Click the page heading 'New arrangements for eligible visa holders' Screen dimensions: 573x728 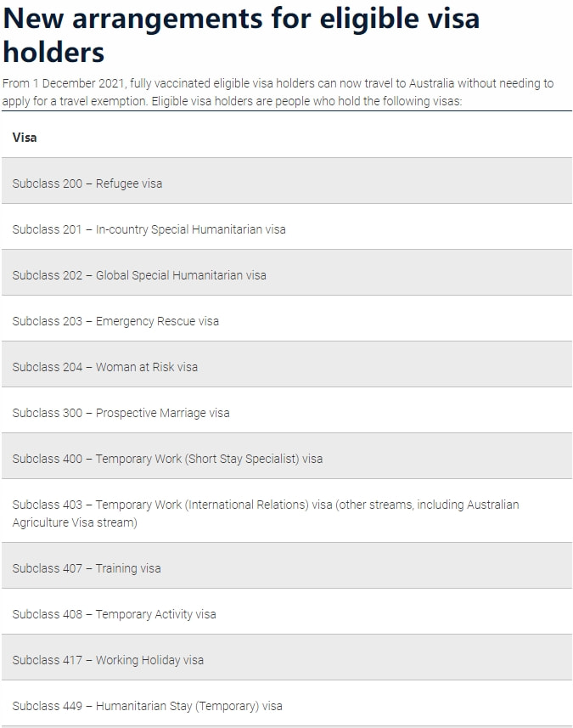click(x=241, y=35)
